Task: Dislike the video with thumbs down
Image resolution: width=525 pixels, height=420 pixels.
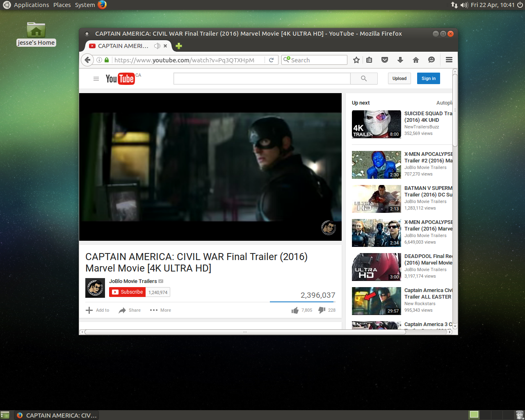Action: (322, 310)
